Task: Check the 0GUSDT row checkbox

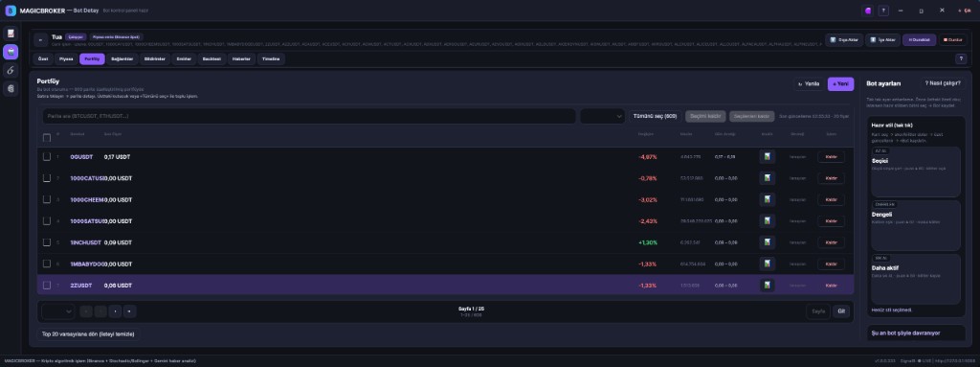Action: pyautogui.click(x=47, y=156)
